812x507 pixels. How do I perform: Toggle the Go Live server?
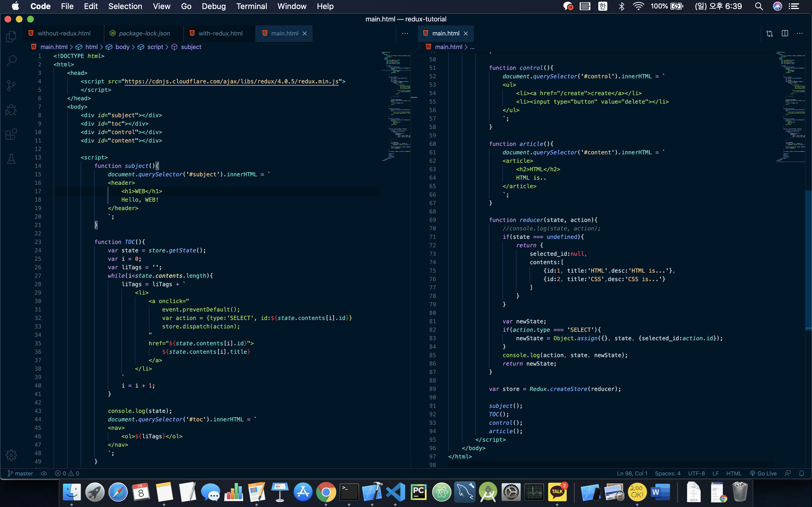coord(763,473)
